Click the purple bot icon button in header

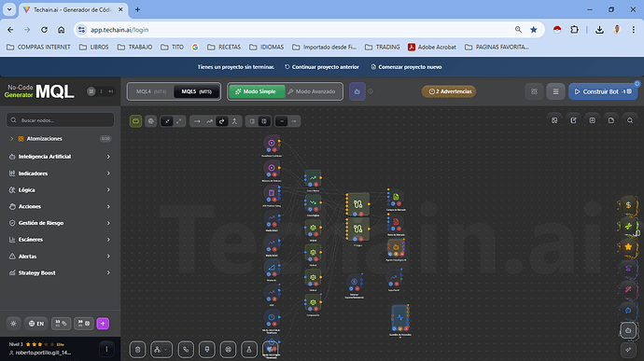[357, 91]
